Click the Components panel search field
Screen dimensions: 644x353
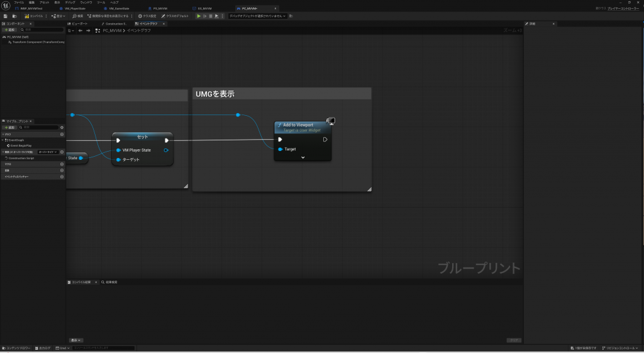pyautogui.click(x=43, y=30)
